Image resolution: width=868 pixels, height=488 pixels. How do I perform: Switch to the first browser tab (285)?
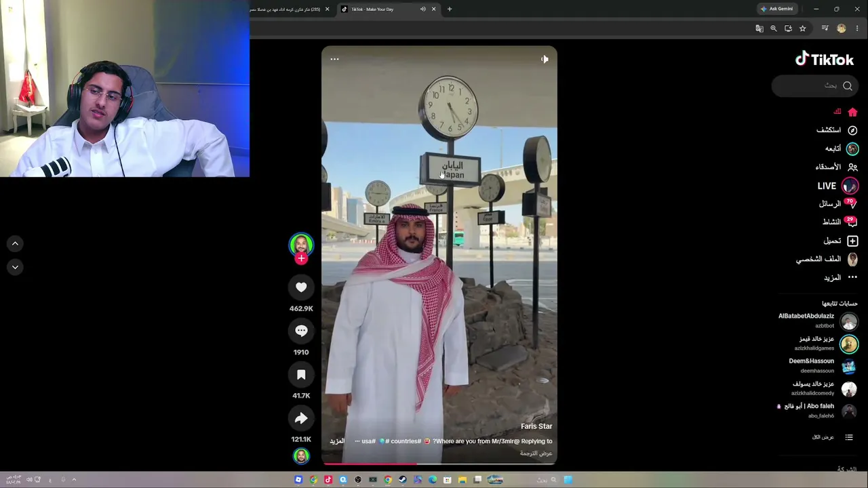290,9
